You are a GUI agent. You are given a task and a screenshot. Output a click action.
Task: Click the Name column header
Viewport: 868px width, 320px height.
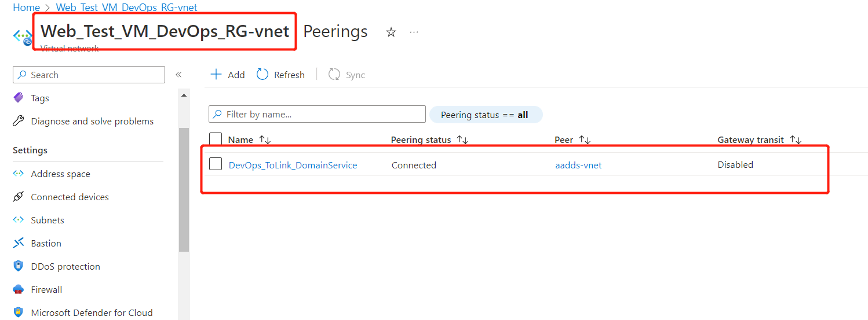[240, 139]
